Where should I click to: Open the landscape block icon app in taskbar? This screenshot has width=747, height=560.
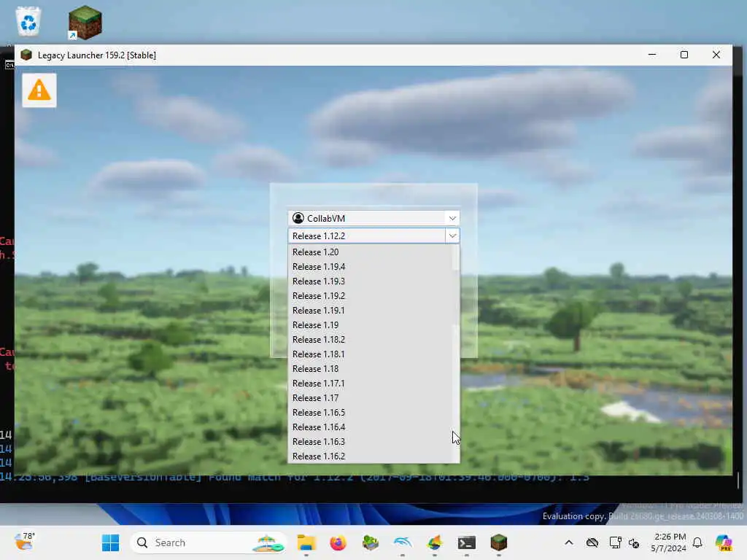370,542
